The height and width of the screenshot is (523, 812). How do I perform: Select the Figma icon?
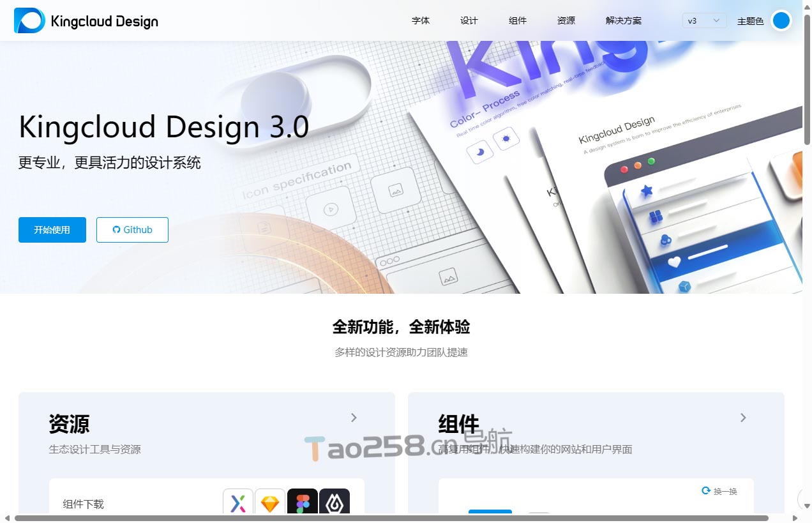[x=303, y=503]
